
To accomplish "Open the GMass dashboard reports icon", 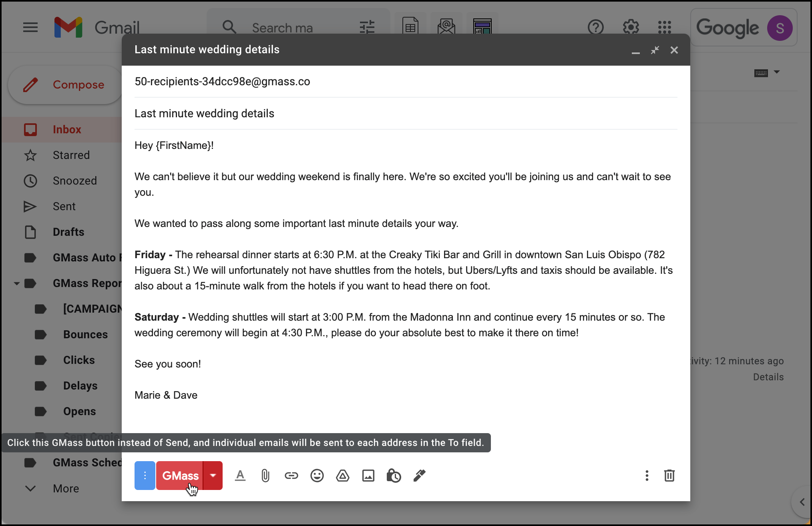I will coord(482,26).
